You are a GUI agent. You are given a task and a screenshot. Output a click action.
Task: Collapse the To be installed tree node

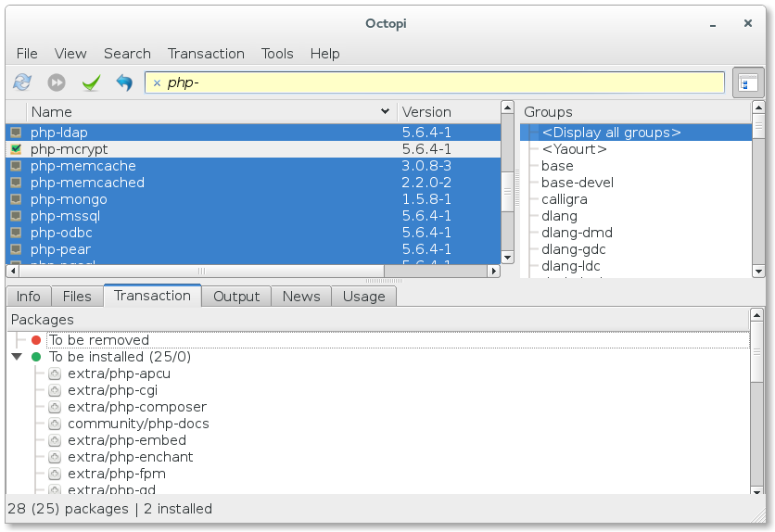tap(17, 357)
